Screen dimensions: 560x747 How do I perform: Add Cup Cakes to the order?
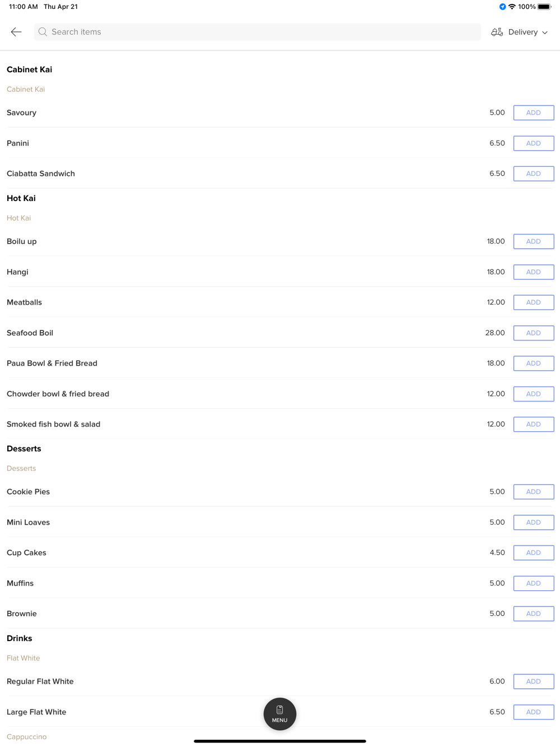point(534,553)
